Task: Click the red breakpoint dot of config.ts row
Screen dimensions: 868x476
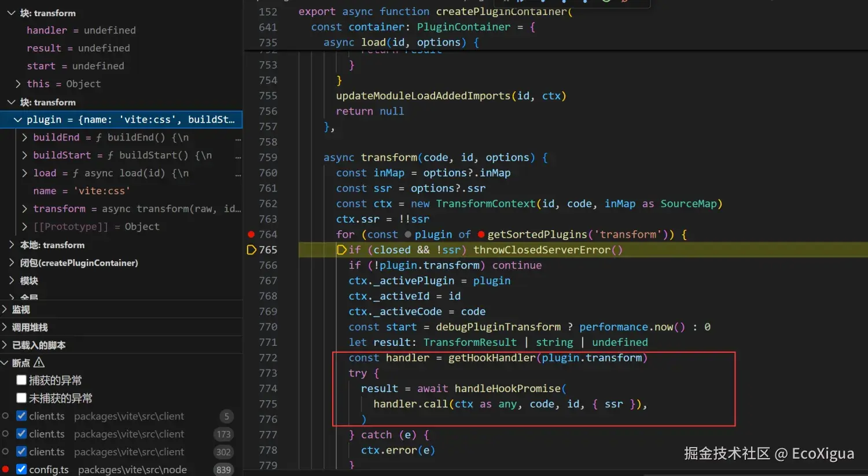Action: coord(5,469)
